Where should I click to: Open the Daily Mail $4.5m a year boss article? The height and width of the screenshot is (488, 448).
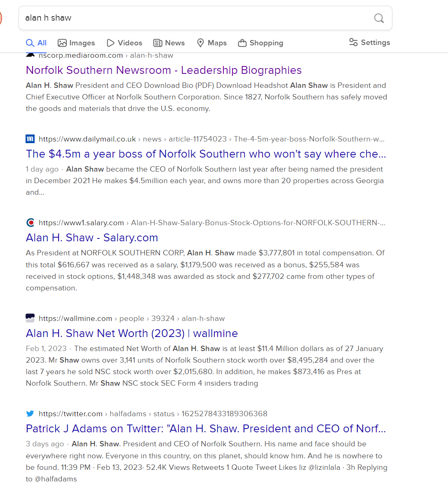pos(206,154)
